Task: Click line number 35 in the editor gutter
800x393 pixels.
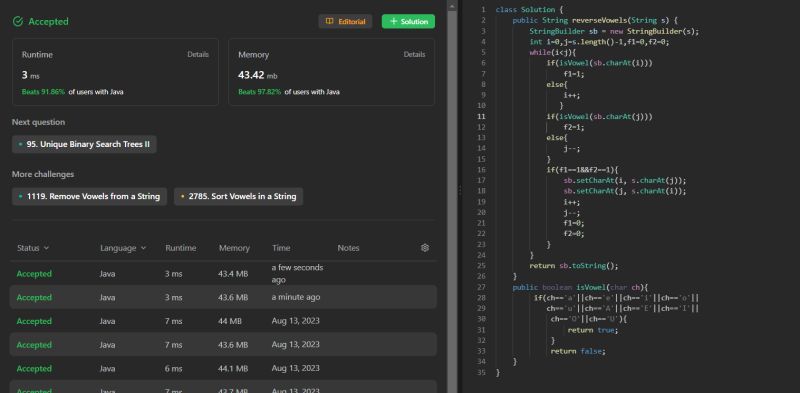Action: click(482, 373)
